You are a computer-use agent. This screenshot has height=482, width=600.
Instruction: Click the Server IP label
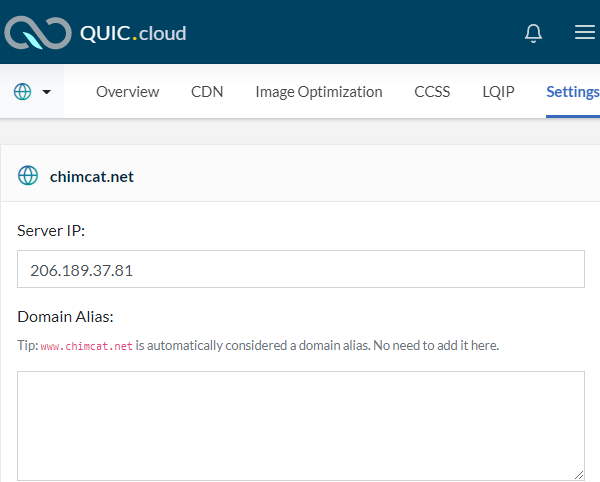[x=52, y=230]
